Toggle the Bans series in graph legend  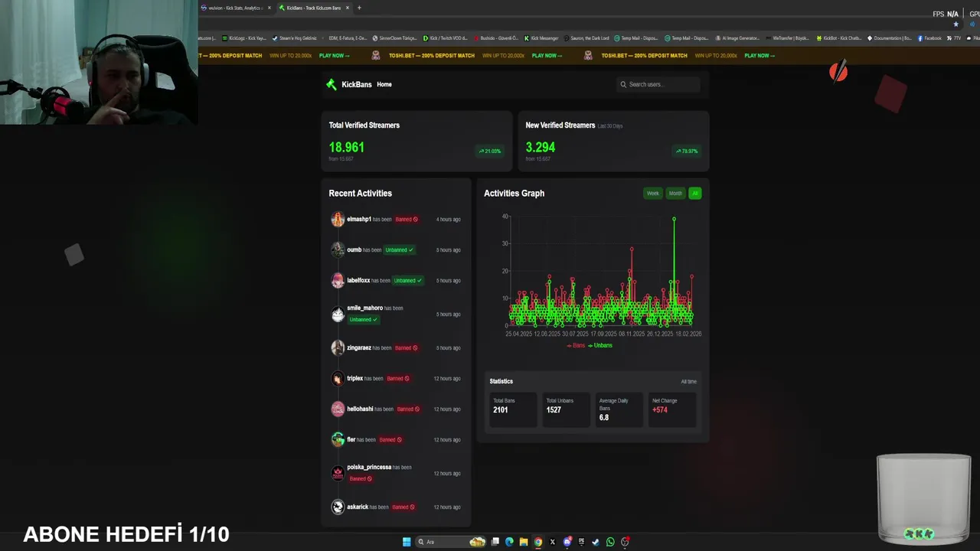click(x=576, y=345)
